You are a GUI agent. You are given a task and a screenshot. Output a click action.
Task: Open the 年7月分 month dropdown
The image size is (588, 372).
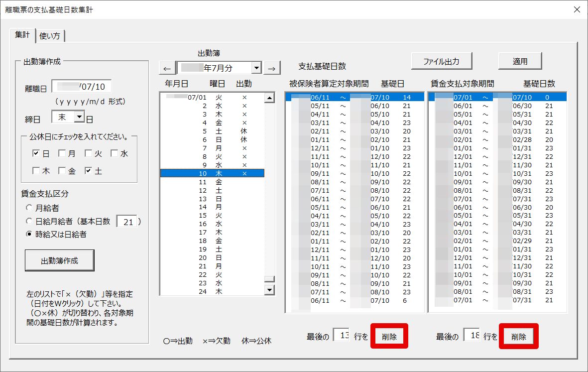coord(256,68)
